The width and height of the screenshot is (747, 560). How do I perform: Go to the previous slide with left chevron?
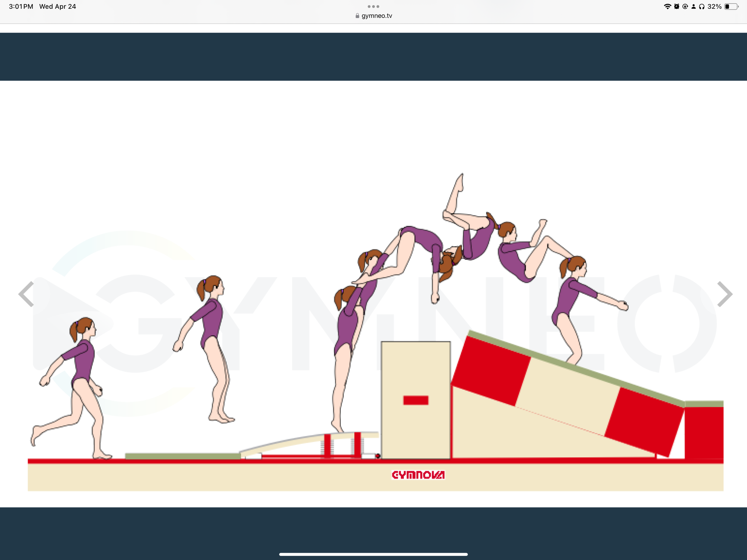coord(26,294)
